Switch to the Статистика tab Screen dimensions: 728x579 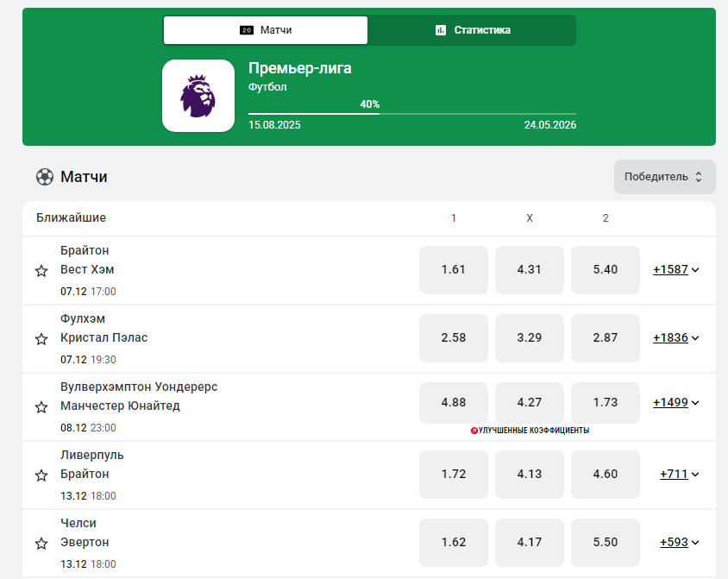(473, 30)
